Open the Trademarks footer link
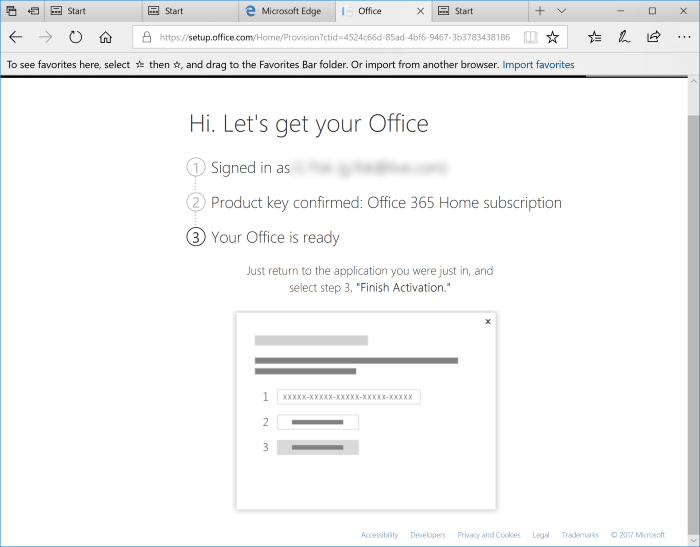Viewport: 700px width, 547px height. [x=580, y=534]
